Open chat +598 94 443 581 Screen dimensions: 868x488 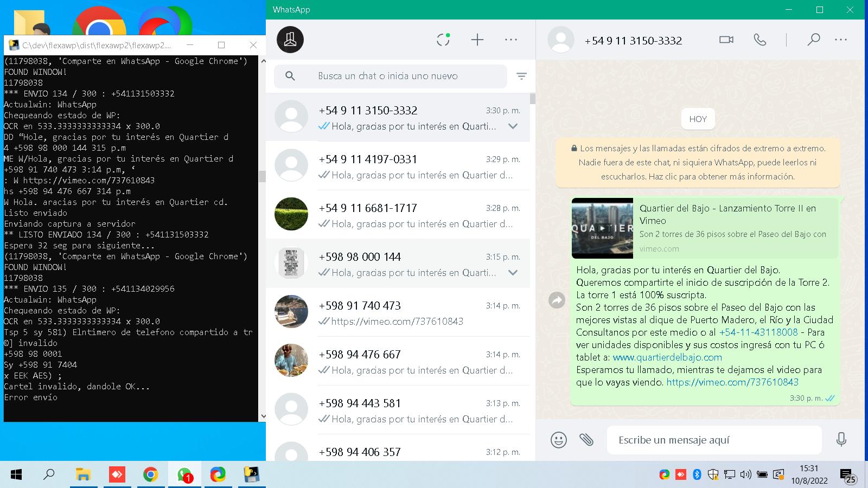tap(398, 410)
